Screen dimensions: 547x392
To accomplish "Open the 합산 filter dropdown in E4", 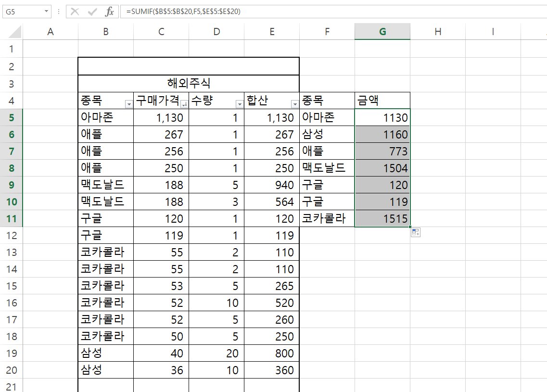I will click(295, 104).
